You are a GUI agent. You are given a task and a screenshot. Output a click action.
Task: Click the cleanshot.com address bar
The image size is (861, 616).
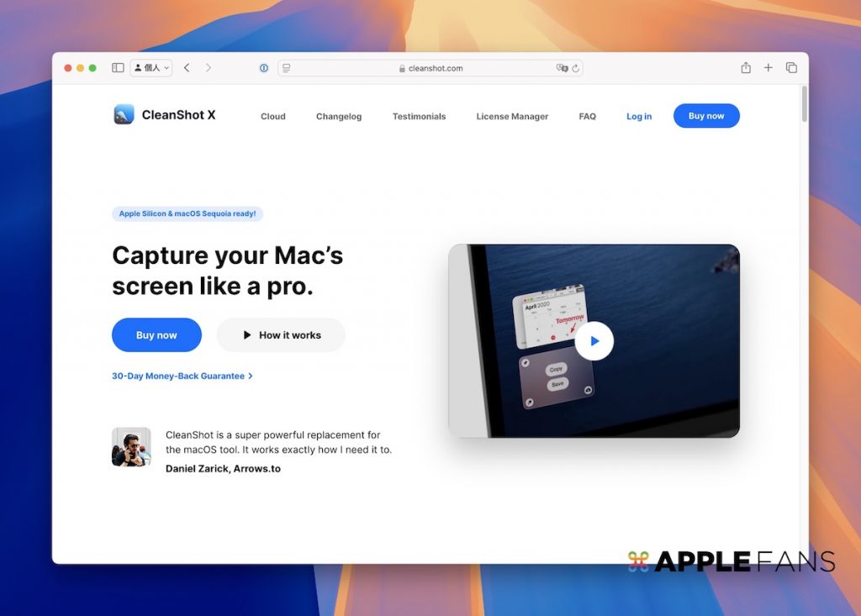430,68
